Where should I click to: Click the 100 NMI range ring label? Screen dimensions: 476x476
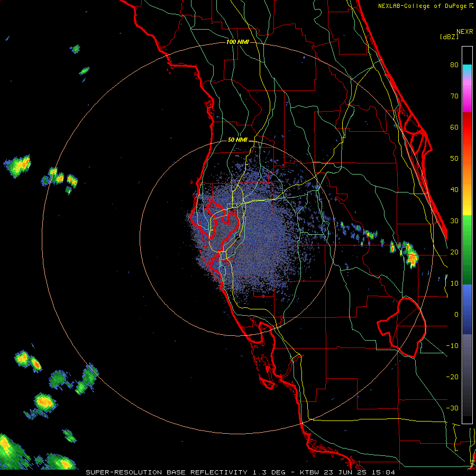point(237,42)
